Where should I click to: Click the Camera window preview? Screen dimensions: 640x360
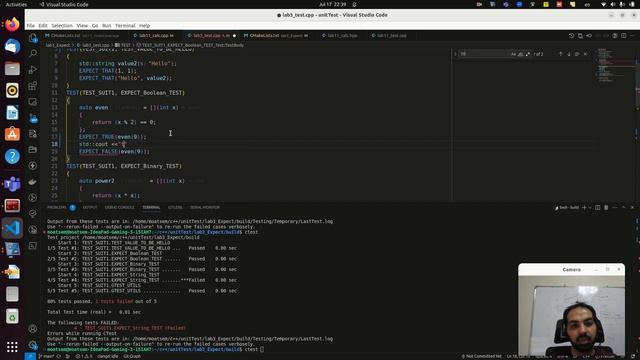[571, 316]
